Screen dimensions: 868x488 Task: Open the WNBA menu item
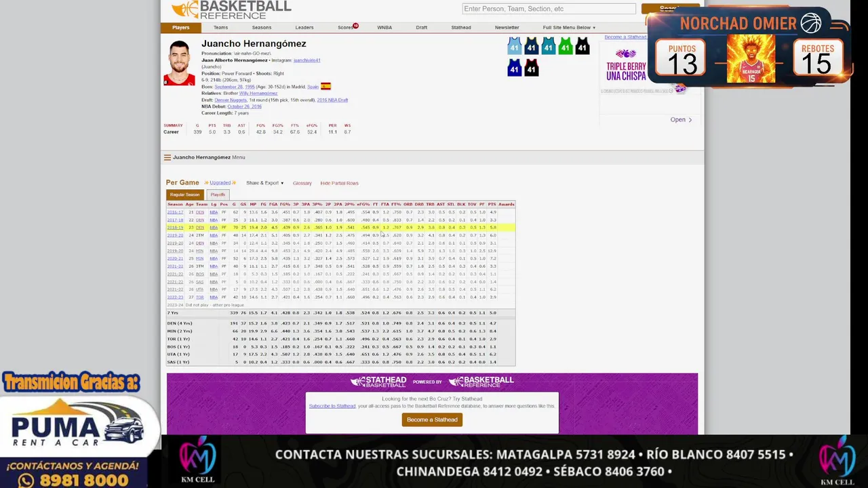[384, 28]
